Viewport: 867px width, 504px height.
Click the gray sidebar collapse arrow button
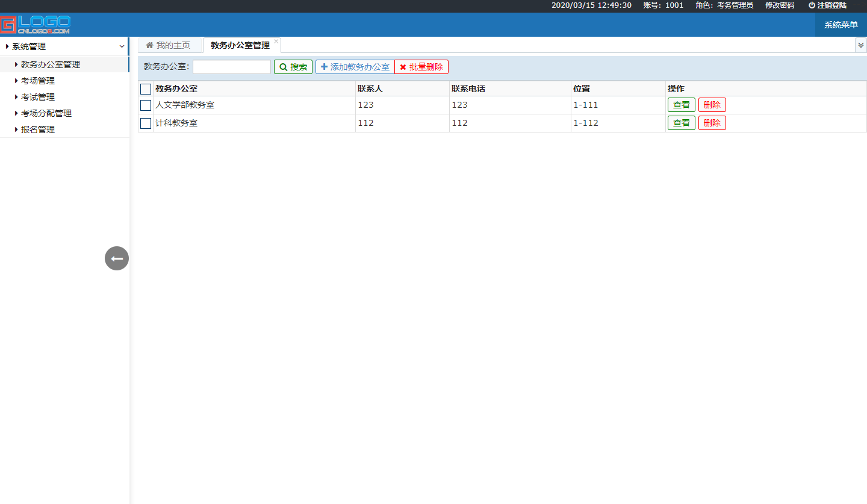click(117, 258)
